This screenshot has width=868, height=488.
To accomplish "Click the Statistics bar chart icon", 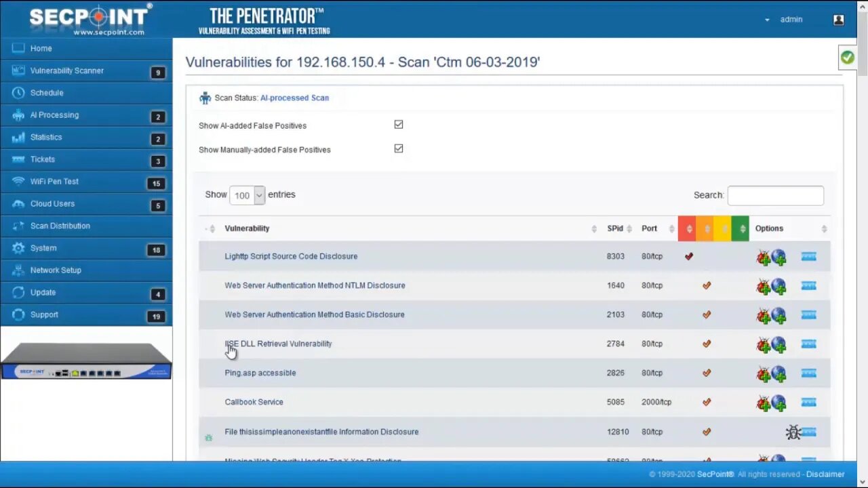I will [18, 137].
